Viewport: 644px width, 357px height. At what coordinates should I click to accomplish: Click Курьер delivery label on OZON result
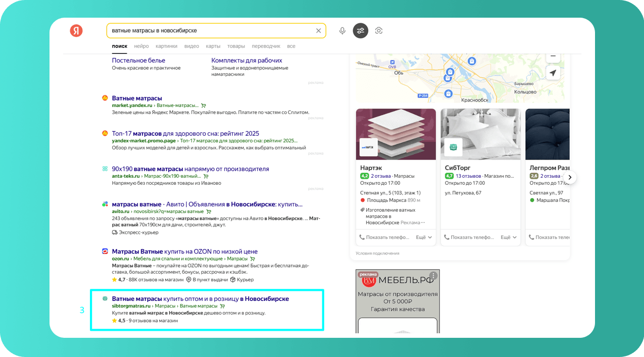(241, 279)
